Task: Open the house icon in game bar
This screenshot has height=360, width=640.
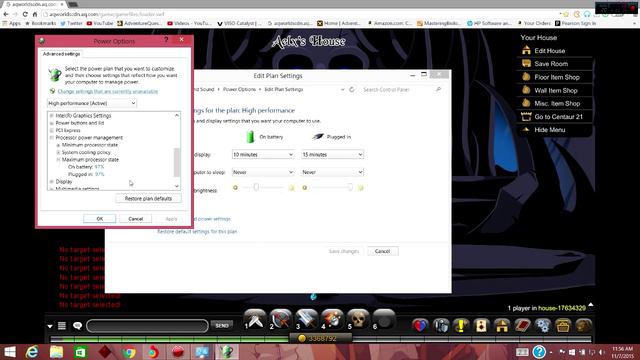Action: (502, 326)
